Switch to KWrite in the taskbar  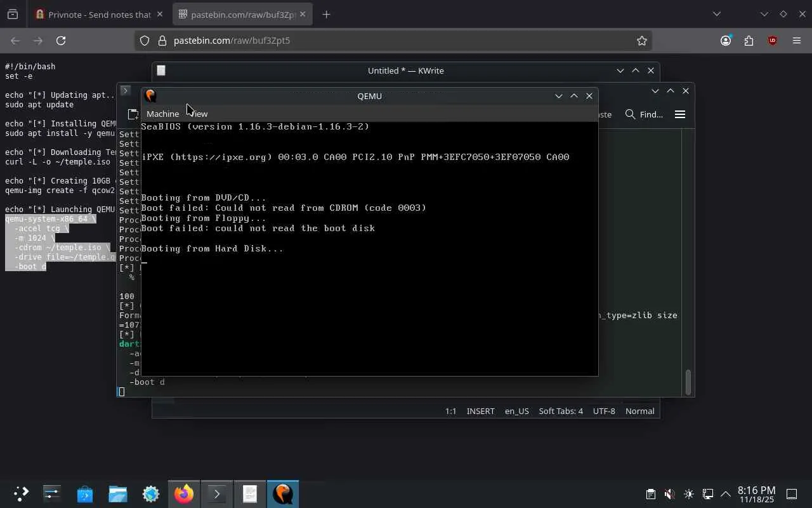click(x=250, y=493)
